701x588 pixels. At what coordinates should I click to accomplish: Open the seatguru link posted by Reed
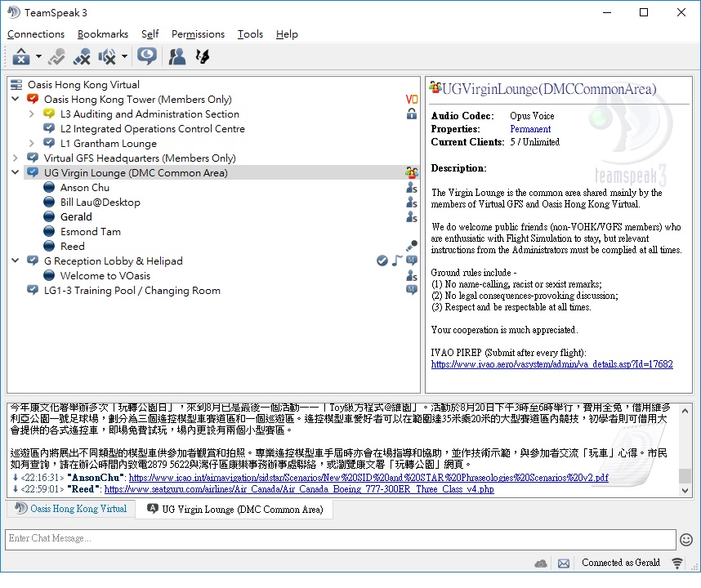(298, 489)
